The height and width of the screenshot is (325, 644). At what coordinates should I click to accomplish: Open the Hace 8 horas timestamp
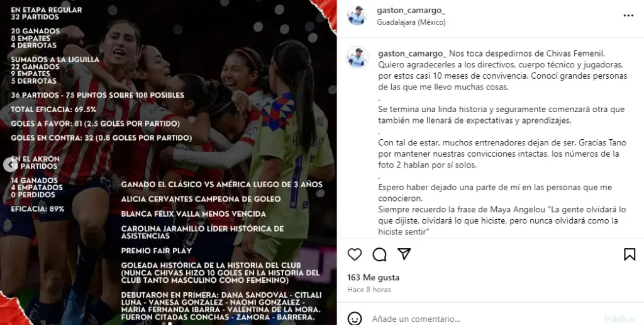(x=369, y=290)
